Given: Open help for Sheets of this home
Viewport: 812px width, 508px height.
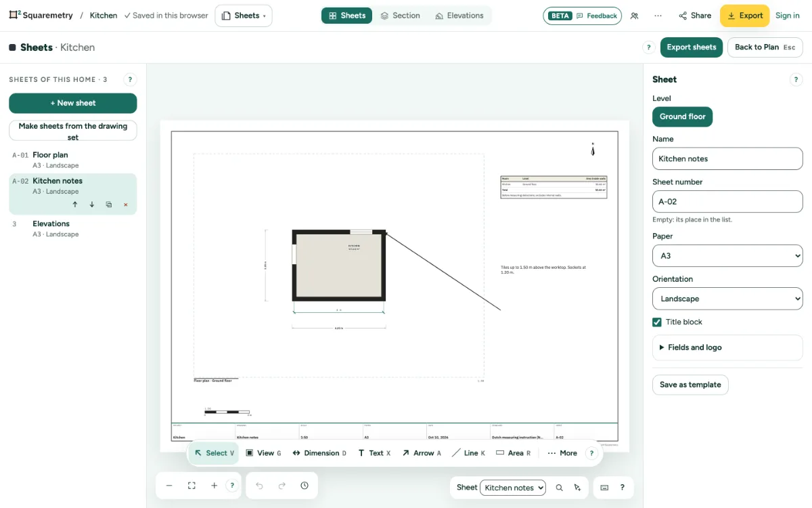Looking at the screenshot, I should coord(130,79).
